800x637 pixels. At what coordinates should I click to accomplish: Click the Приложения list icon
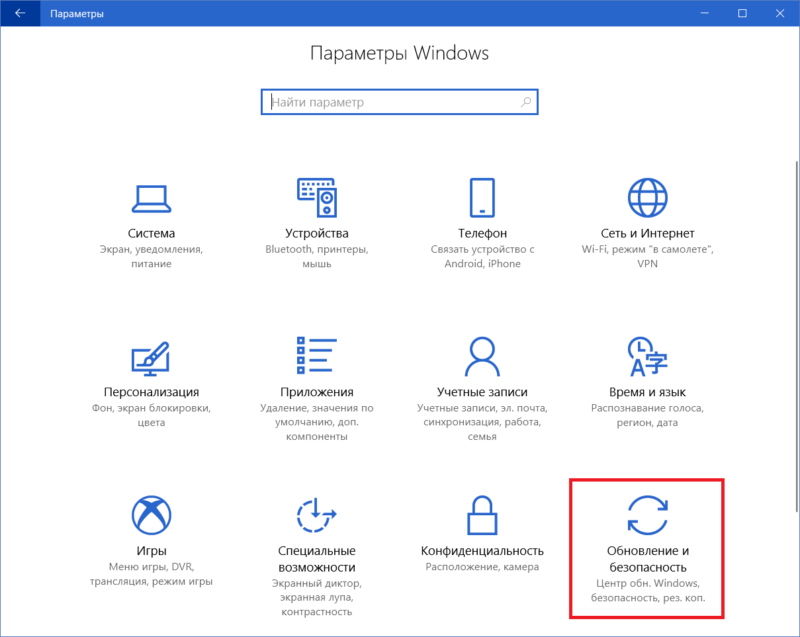(317, 357)
